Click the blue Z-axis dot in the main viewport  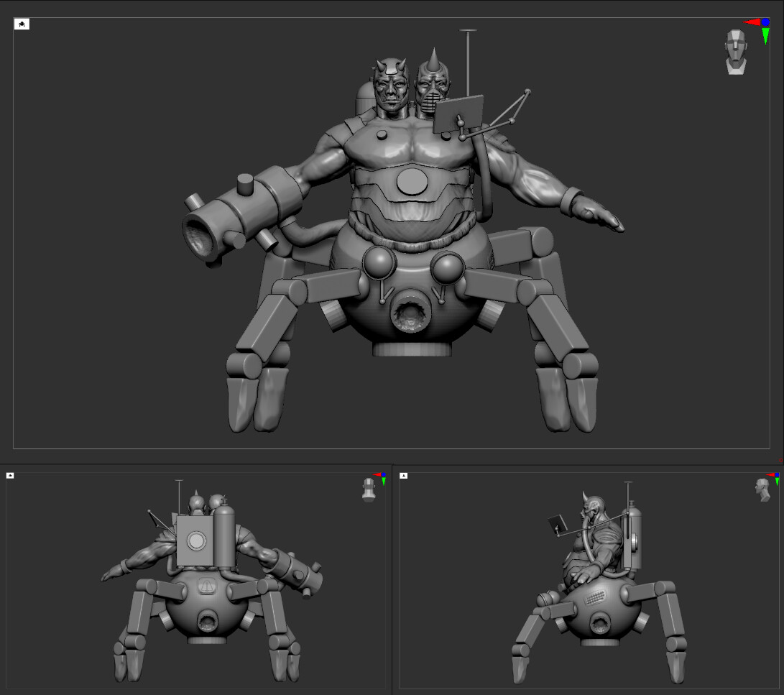tap(765, 22)
